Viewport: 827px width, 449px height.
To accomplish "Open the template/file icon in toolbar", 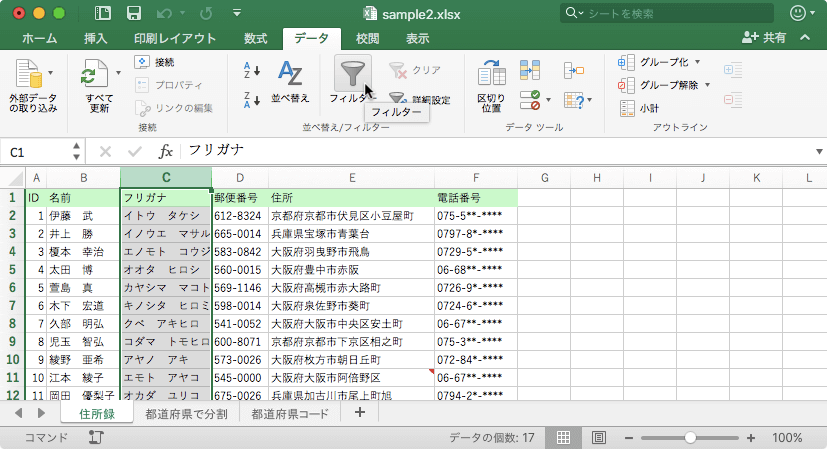I will tap(102, 13).
